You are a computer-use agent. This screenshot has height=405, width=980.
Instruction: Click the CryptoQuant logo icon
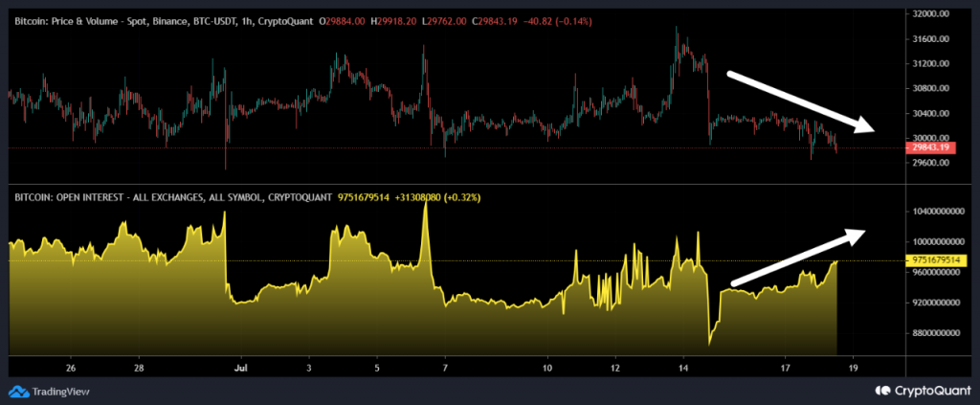tap(882, 391)
